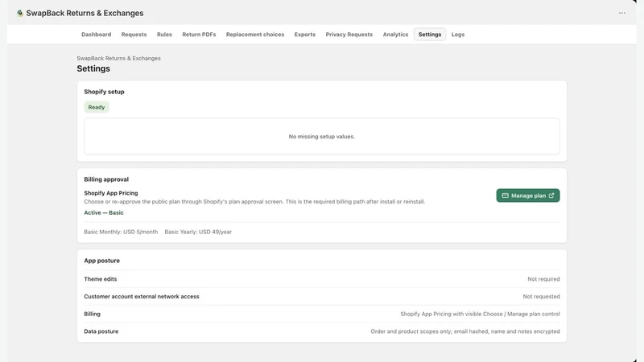Open the Exports tab
The width and height of the screenshot is (644, 362).
tap(305, 35)
